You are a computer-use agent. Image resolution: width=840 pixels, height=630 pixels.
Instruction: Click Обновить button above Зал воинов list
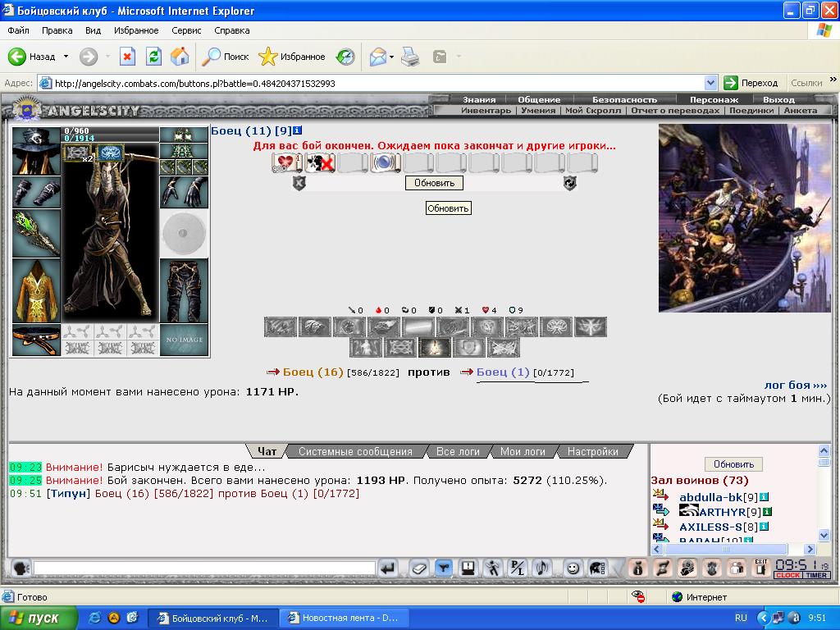pos(733,464)
